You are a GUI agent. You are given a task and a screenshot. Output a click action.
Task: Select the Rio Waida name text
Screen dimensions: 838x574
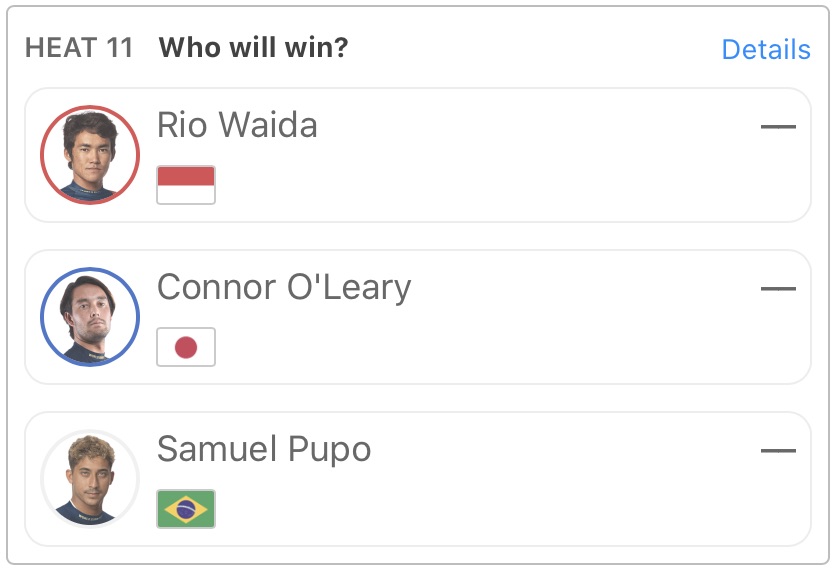click(x=237, y=125)
